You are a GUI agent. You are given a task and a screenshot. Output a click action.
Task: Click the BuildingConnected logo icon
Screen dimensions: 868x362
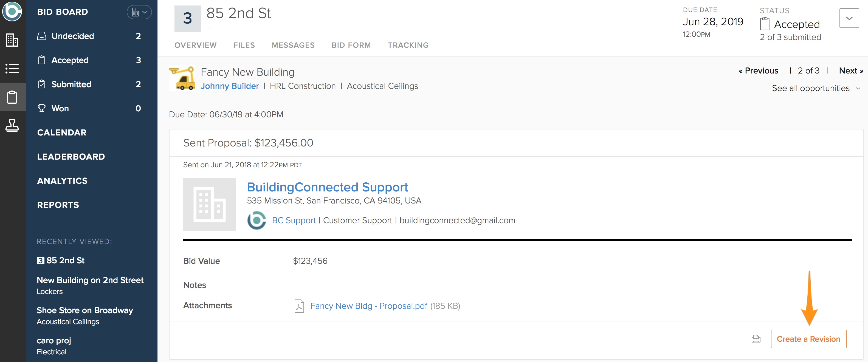[x=12, y=11]
